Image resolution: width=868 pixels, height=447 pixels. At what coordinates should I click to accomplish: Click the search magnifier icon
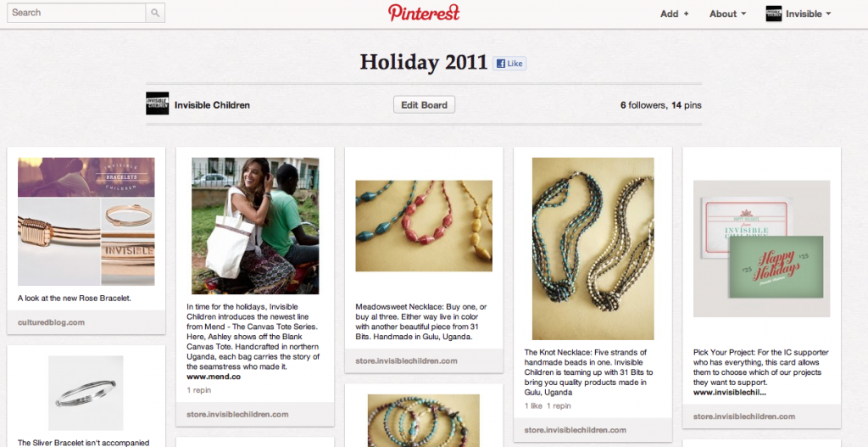[x=155, y=13]
